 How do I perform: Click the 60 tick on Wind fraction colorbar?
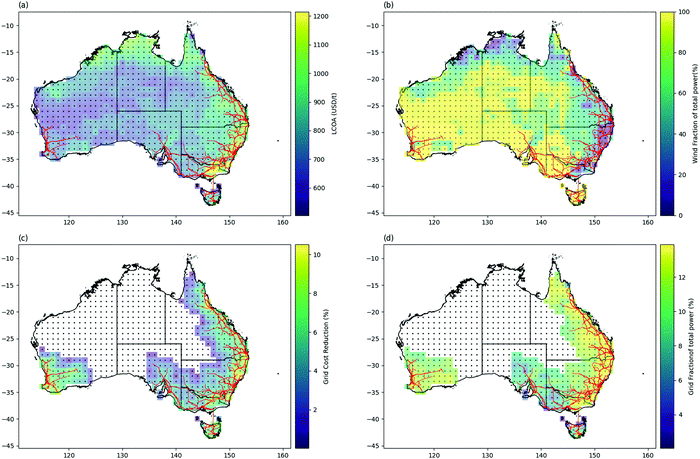pyautogui.click(x=683, y=93)
